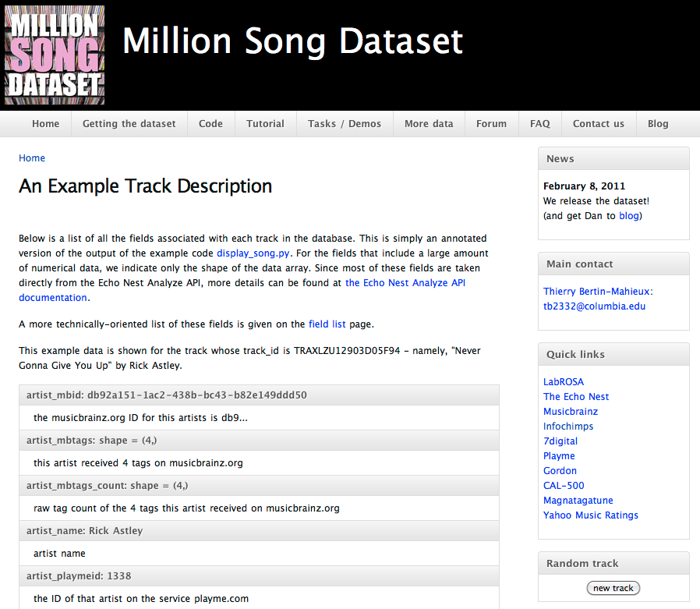Open the Home menu item
This screenshot has height=609, width=700.
pos(45,124)
